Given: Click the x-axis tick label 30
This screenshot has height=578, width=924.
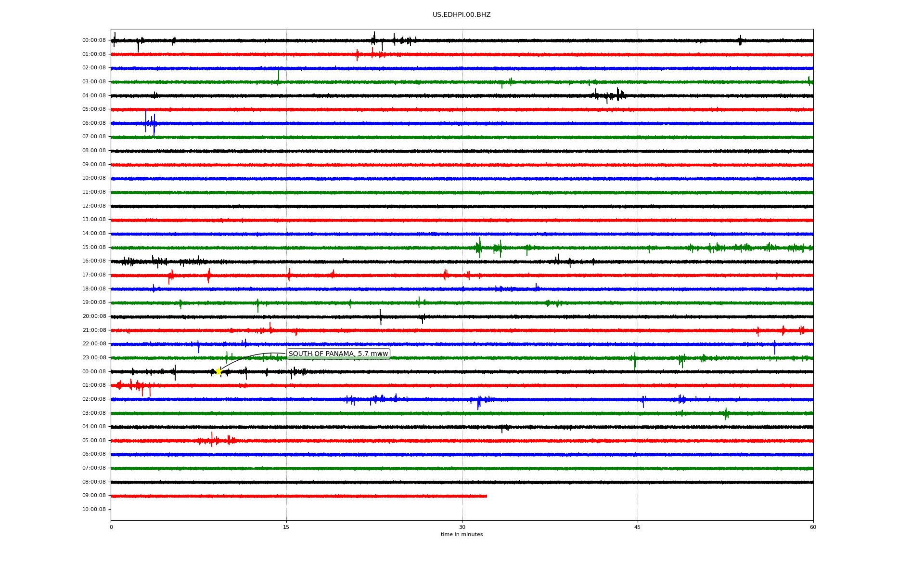Looking at the screenshot, I should click(x=462, y=527).
